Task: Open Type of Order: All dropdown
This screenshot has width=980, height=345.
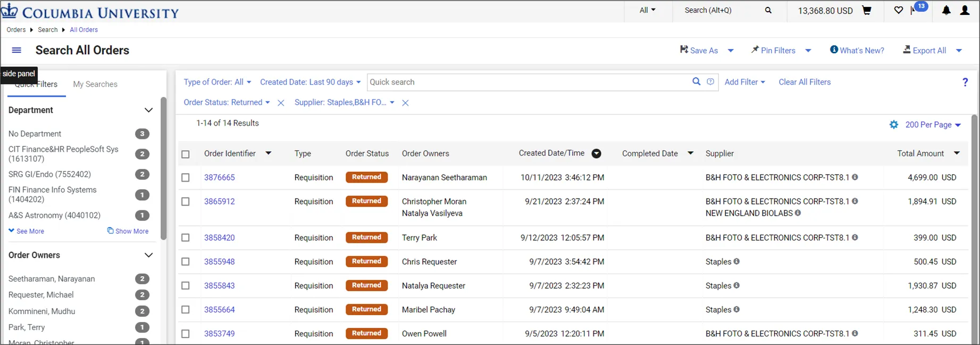Action: pyautogui.click(x=217, y=82)
